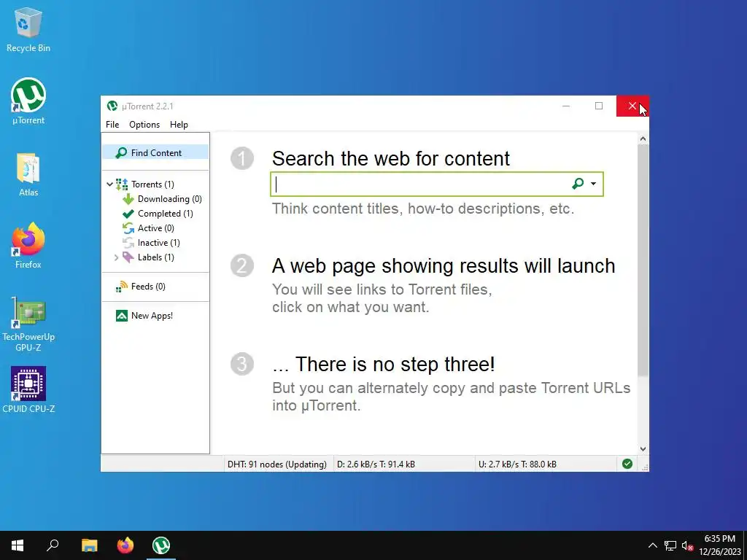Viewport: 747px width, 560px height.
Task: Close the µTorrent window
Action: click(x=632, y=106)
